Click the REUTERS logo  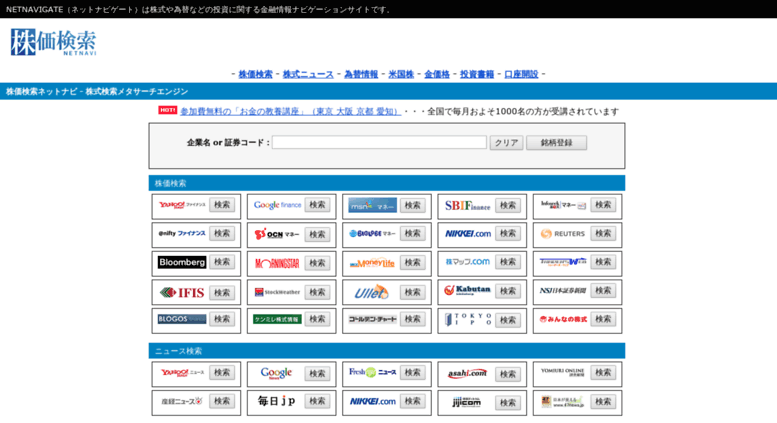coord(563,234)
